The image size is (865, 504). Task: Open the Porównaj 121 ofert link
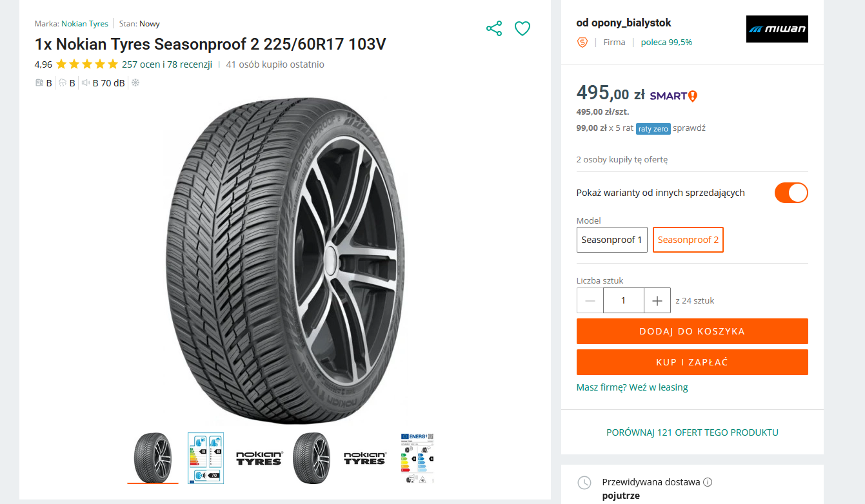[x=692, y=432]
